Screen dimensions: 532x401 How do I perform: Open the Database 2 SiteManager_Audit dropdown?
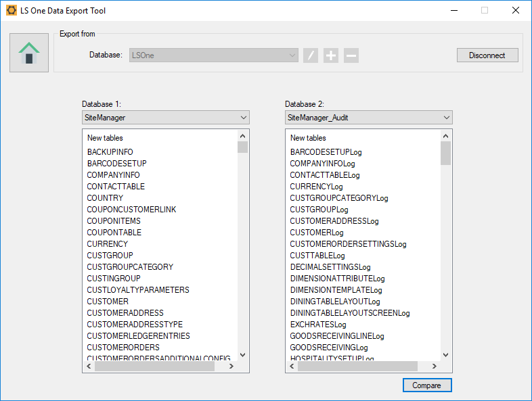369,118
